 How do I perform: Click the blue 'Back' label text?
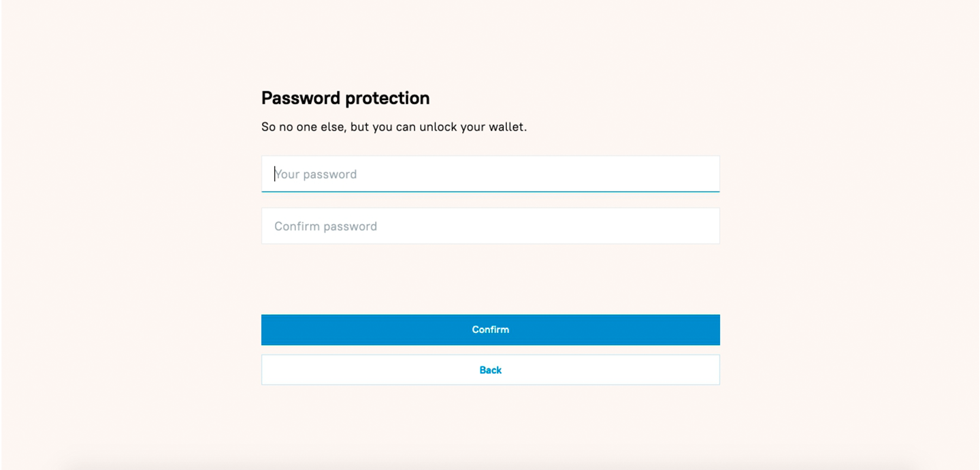pos(490,370)
